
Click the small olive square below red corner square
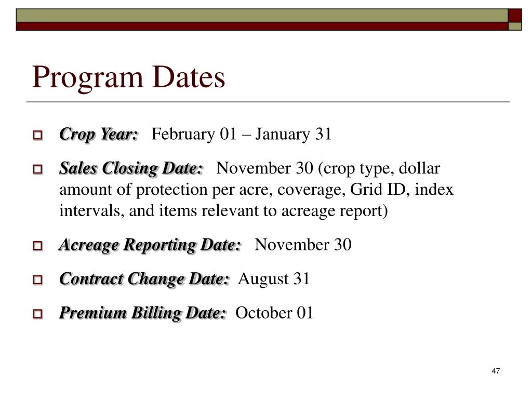[x=515, y=26]
